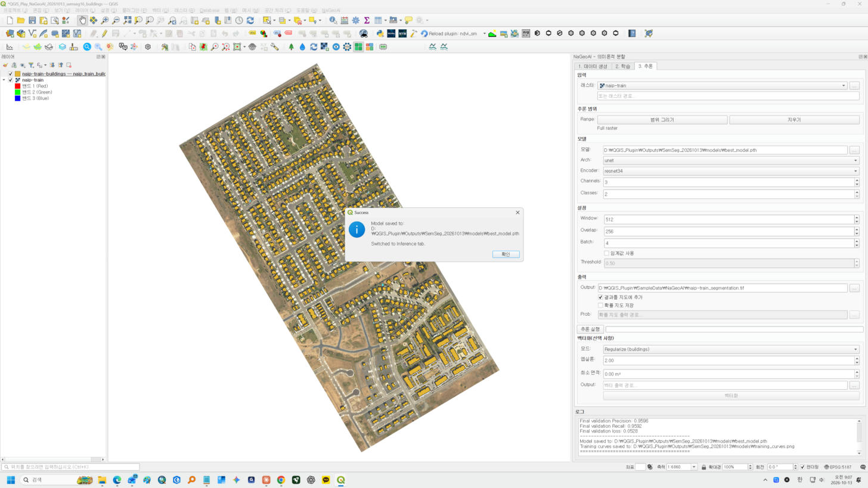Click the Save Project floppy disk icon
The image size is (868, 488).
(32, 20)
